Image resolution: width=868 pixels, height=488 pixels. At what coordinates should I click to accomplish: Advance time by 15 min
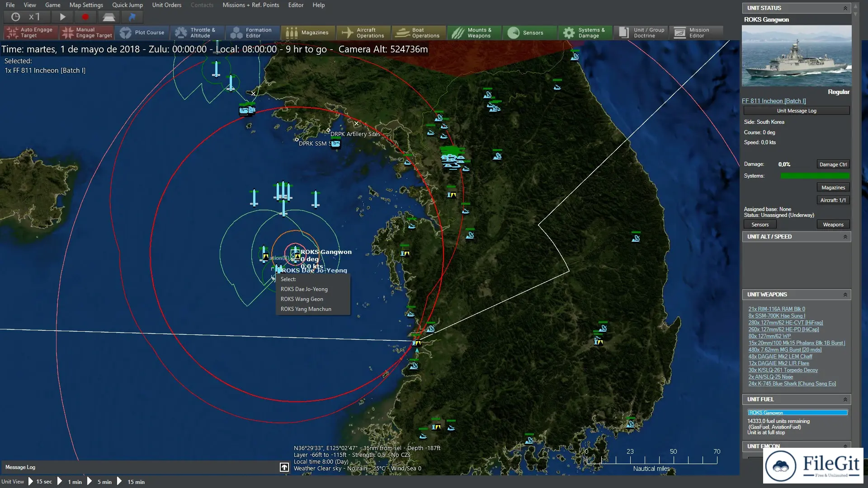(x=131, y=482)
